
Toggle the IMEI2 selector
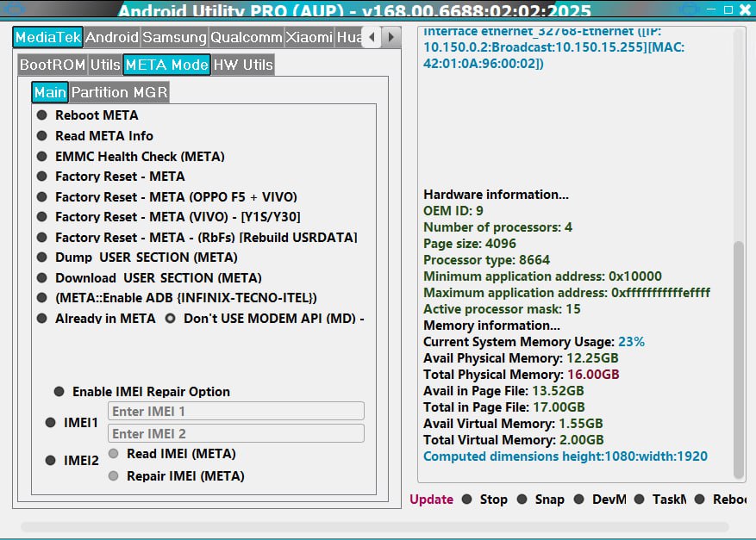(72, 461)
